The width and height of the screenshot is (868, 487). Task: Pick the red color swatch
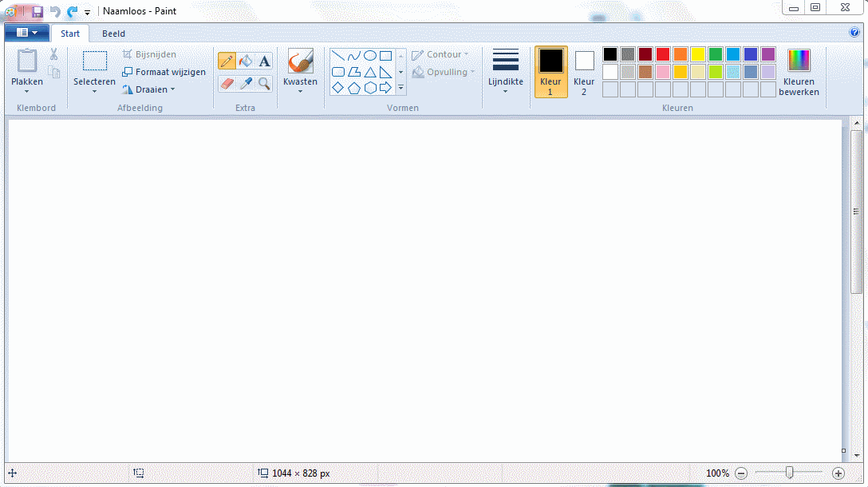pos(663,54)
